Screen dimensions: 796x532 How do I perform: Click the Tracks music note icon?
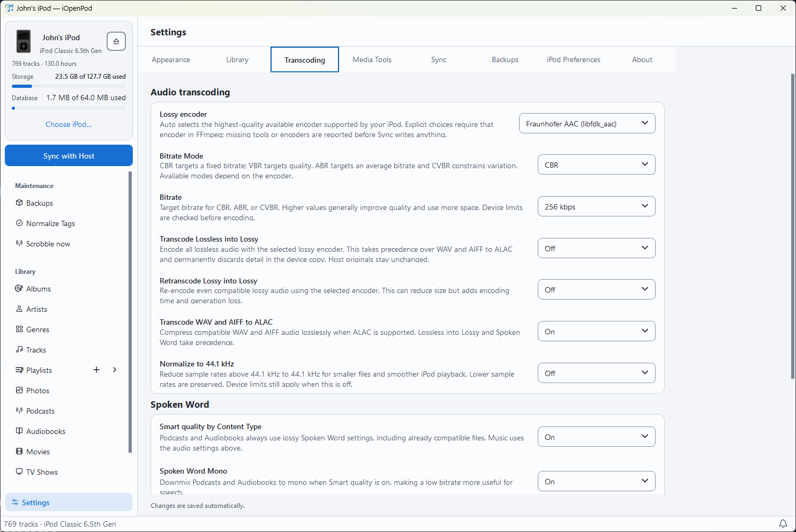coord(19,350)
